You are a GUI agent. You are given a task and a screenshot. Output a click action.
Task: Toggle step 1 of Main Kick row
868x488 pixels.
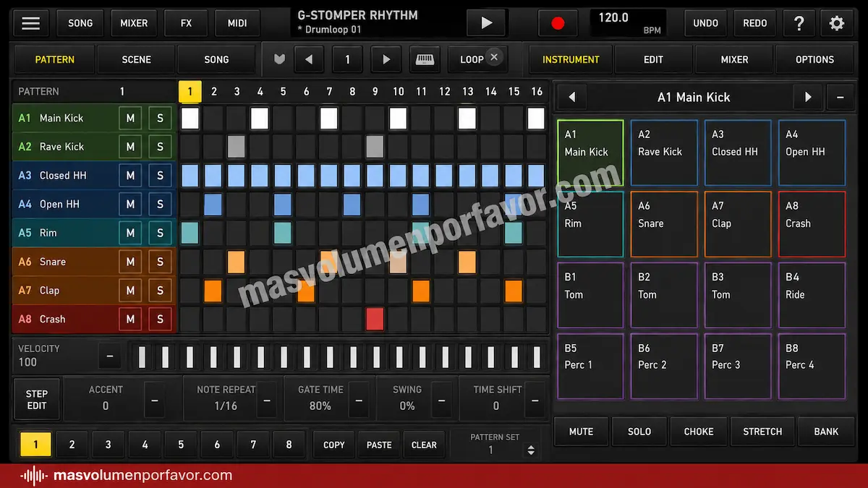[x=190, y=119]
